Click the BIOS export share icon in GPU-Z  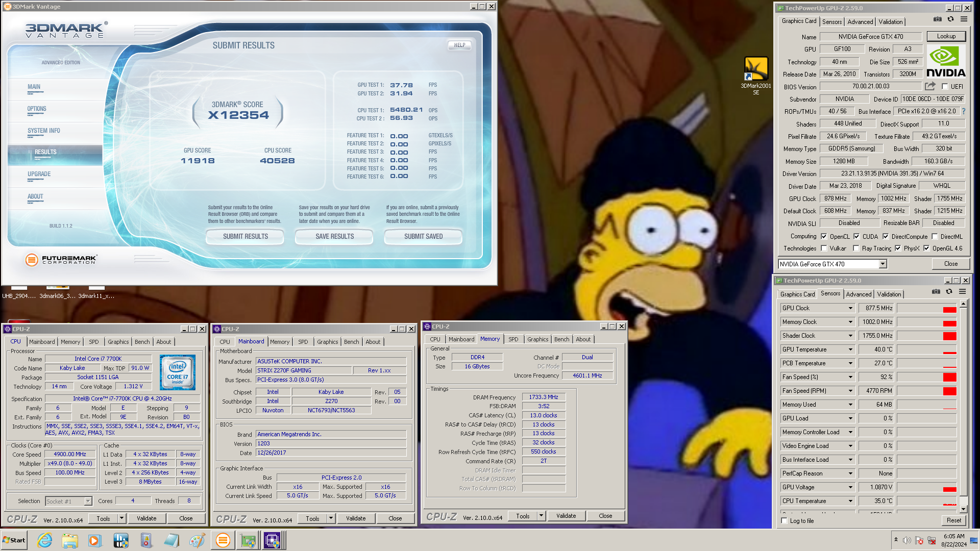[x=930, y=86]
